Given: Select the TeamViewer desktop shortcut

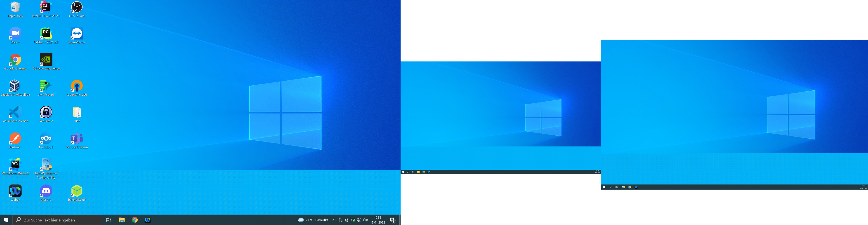Looking at the screenshot, I should pyautogui.click(x=77, y=36).
